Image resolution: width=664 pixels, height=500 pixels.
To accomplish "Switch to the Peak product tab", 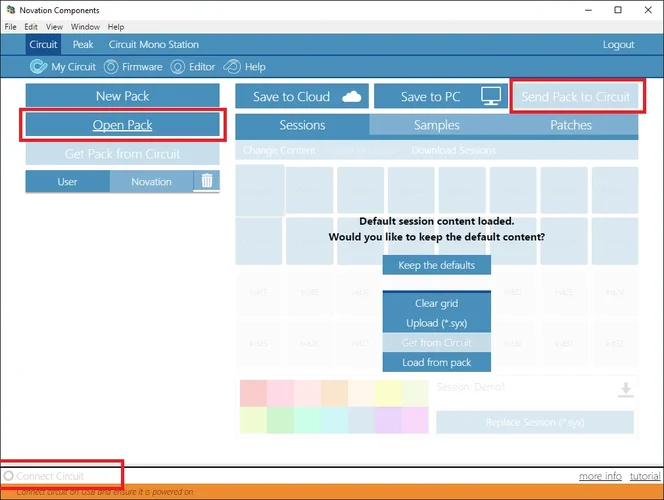I will point(83,44).
